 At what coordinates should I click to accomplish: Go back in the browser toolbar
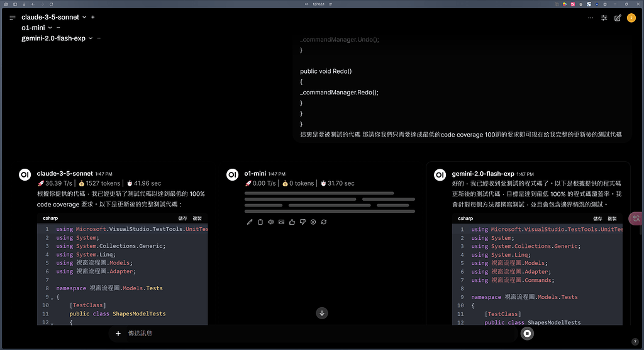click(33, 4)
